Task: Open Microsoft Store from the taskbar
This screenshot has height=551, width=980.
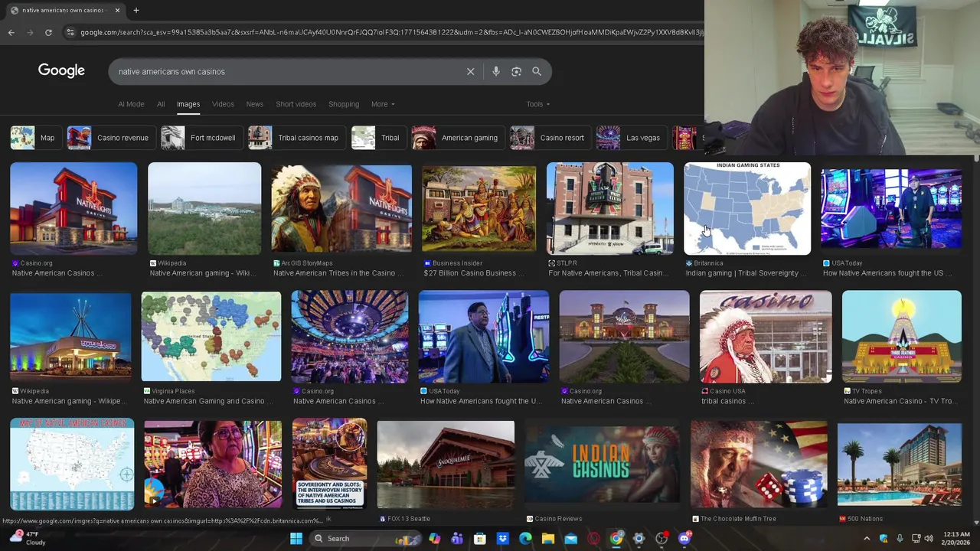Action: (480, 538)
